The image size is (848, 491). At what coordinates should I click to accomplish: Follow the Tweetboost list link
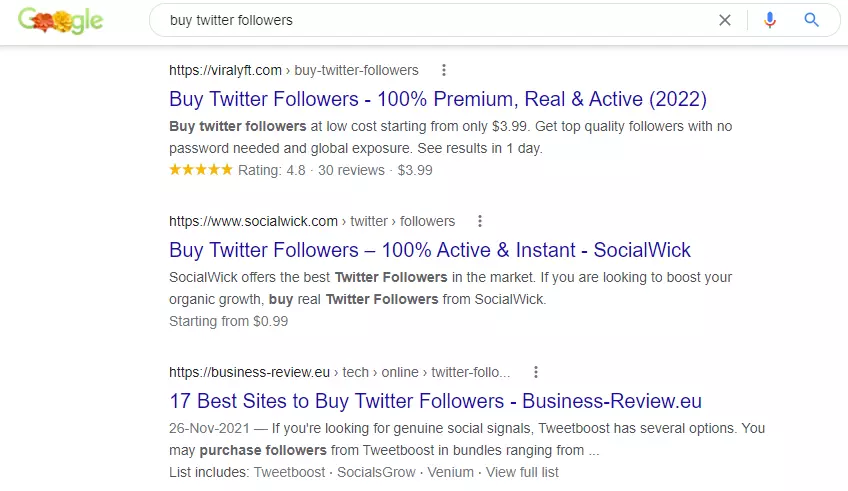click(x=290, y=472)
